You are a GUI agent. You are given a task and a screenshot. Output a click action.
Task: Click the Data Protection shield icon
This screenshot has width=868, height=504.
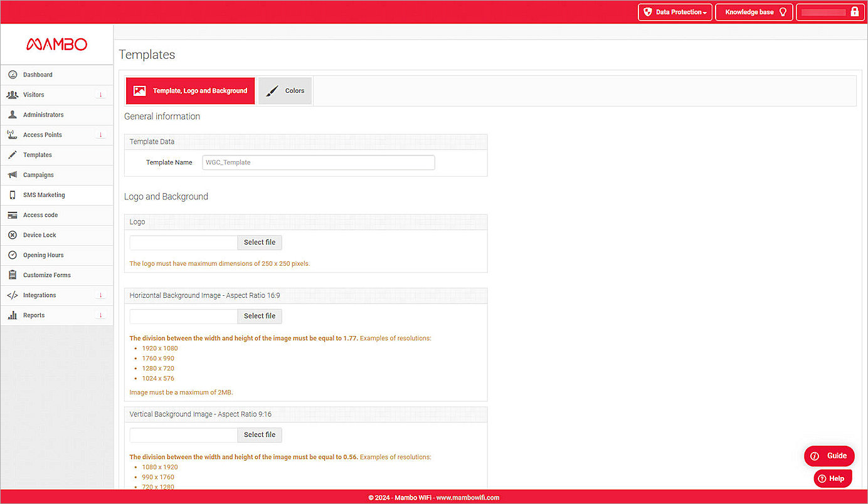(x=648, y=12)
